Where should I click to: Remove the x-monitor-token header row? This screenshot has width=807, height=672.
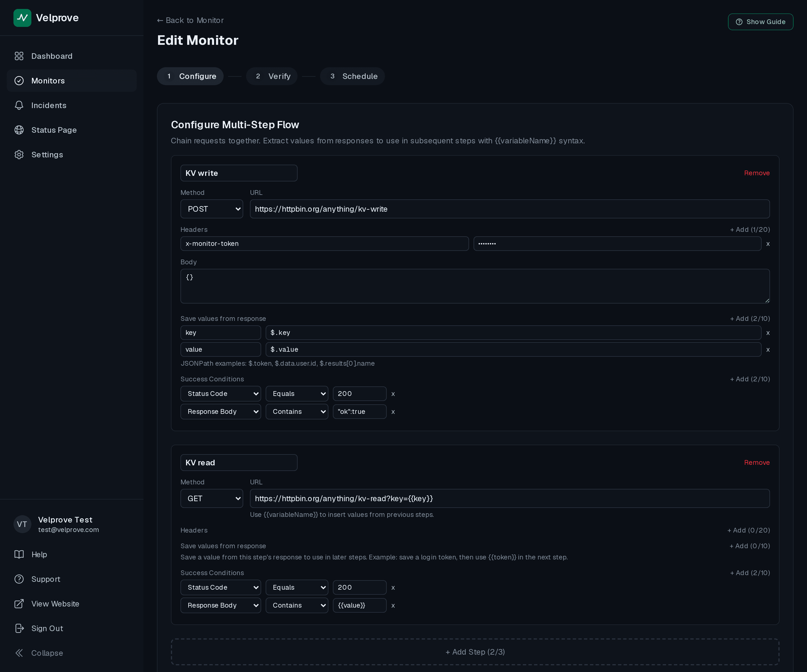point(768,244)
